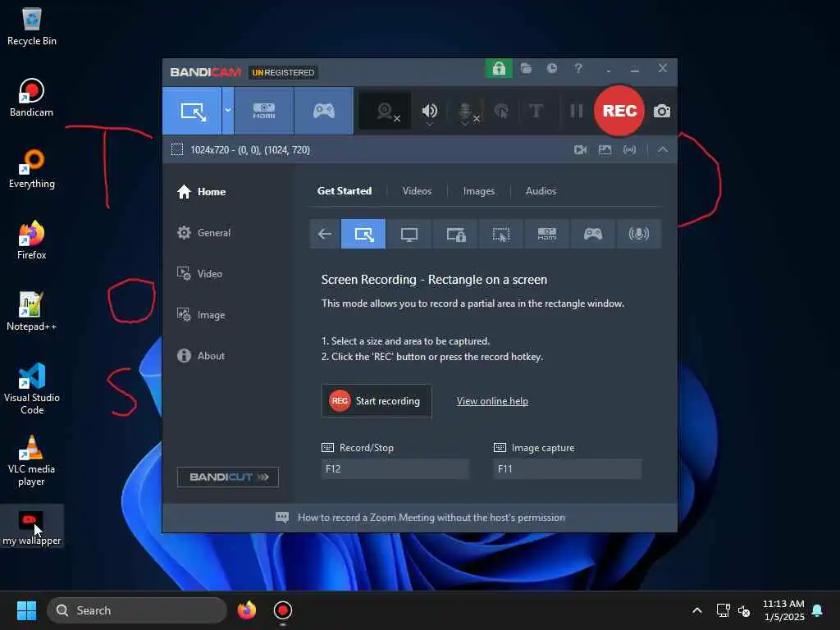
Task: Select HDMI device recording mode in top toolbar
Action: (x=263, y=112)
